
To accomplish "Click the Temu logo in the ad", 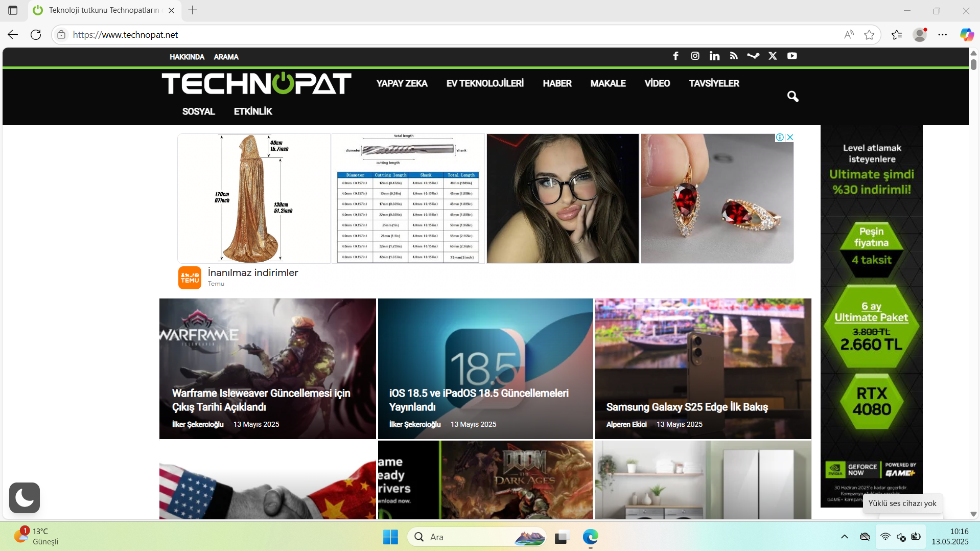I will click(190, 278).
